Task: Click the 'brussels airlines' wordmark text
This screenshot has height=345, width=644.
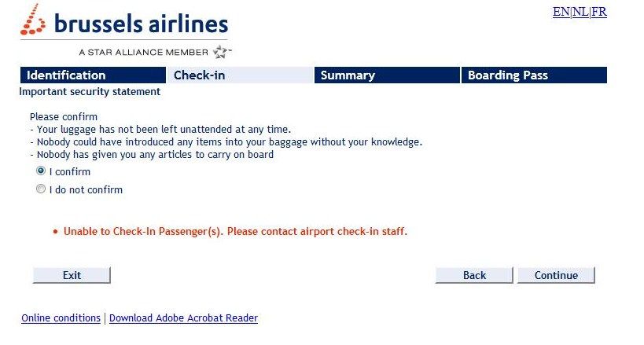Action: tap(142, 24)
